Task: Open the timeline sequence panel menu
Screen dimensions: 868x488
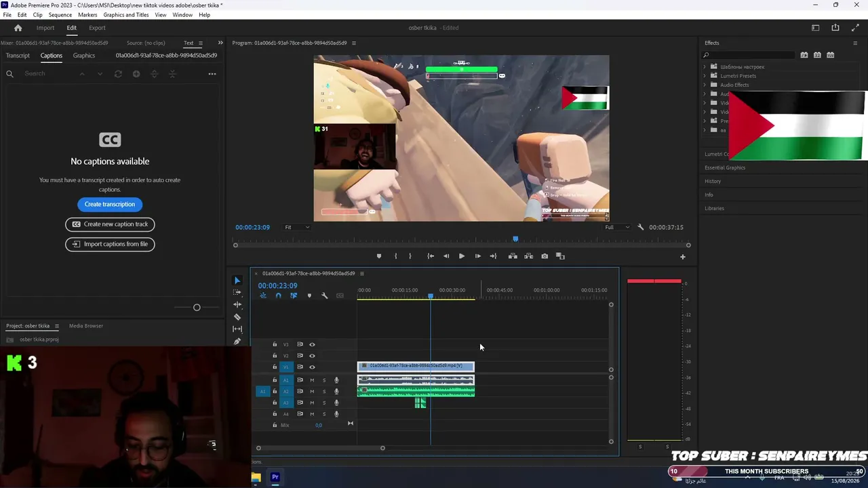Action: click(x=361, y=274)
